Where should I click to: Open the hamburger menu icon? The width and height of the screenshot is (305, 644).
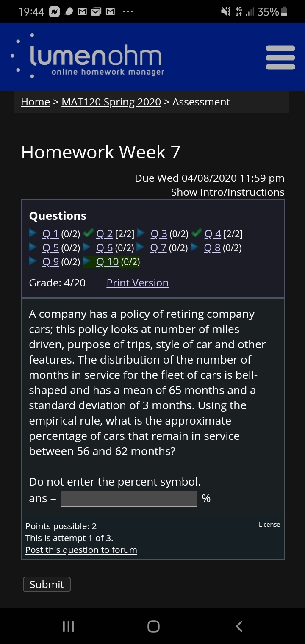[x=280, y=57]
